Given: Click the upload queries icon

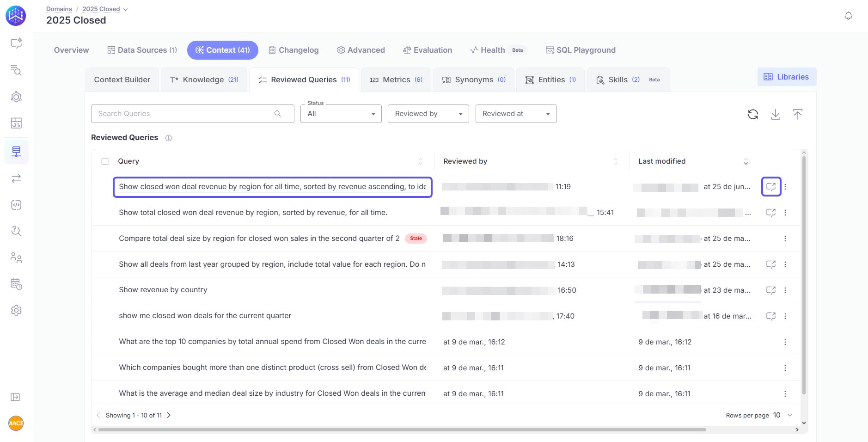Looking at the screenshot, I should click(798, 114).
